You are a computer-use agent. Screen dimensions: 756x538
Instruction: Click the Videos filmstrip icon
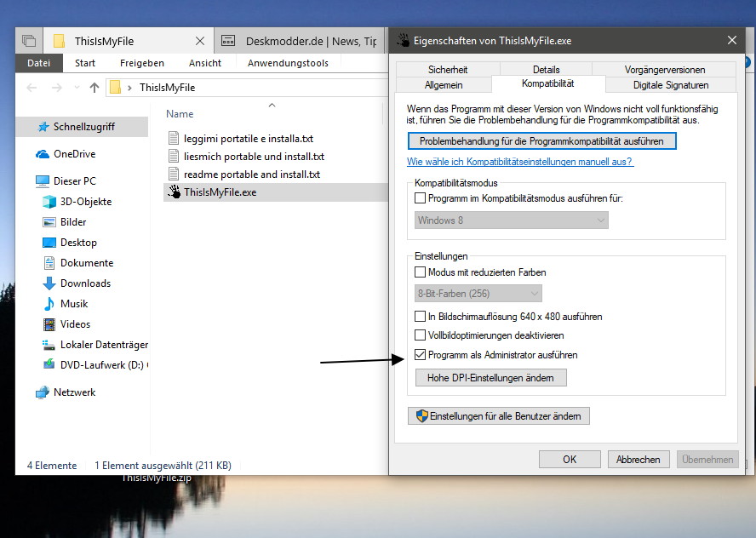point(49,324)
